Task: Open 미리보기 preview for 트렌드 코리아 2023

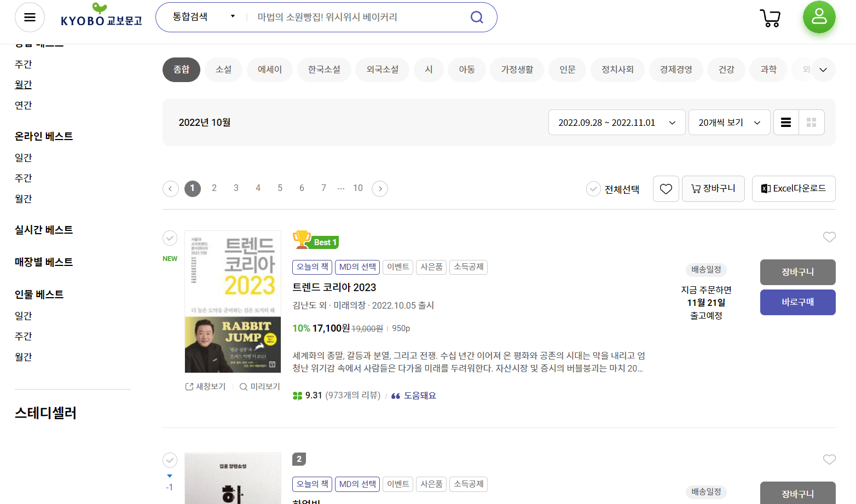Action: (260, 386)
